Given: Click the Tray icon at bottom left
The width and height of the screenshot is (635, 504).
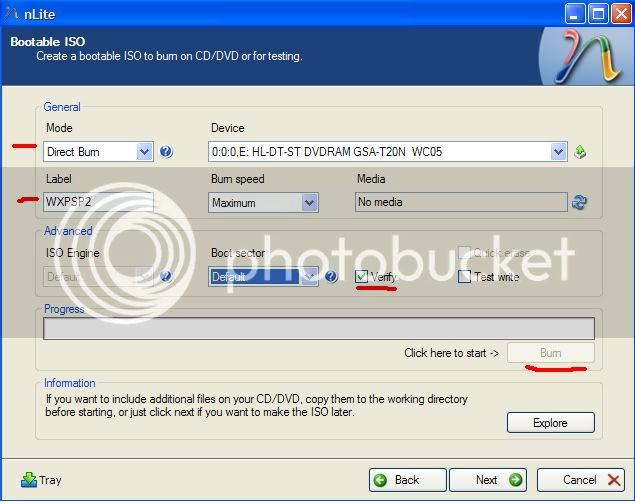Looking at the screenshot, I should pyautogui.click(x=29, y=480).
